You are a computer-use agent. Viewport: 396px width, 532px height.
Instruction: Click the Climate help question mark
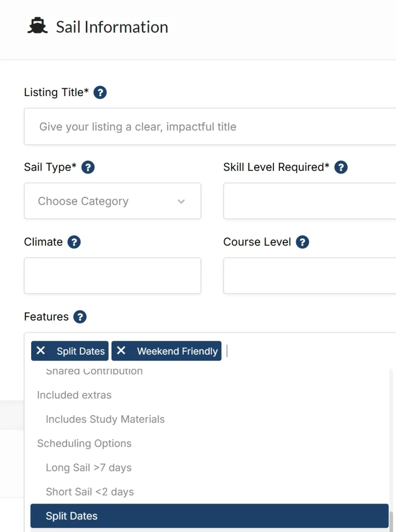point(73,242)
